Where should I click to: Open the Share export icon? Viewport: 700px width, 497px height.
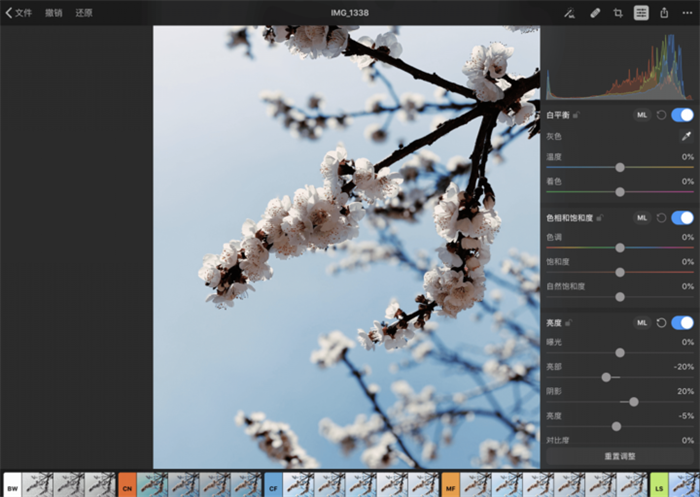click(x=664, y=13)
